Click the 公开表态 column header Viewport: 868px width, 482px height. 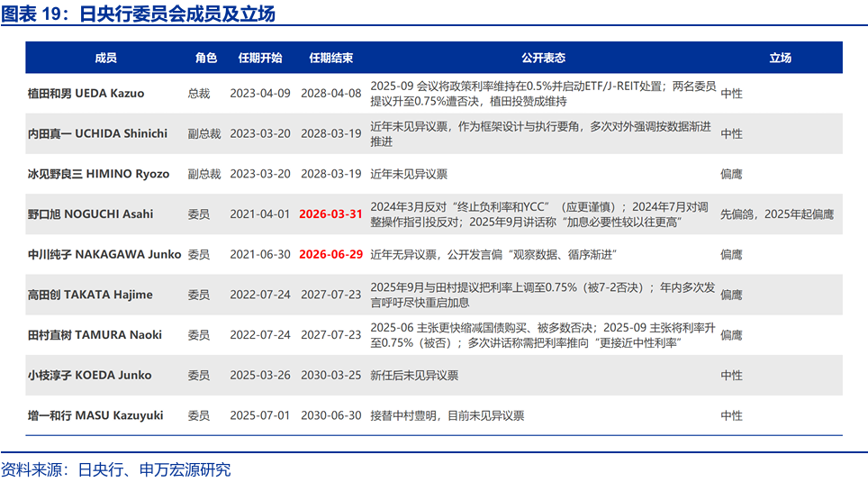543,58
